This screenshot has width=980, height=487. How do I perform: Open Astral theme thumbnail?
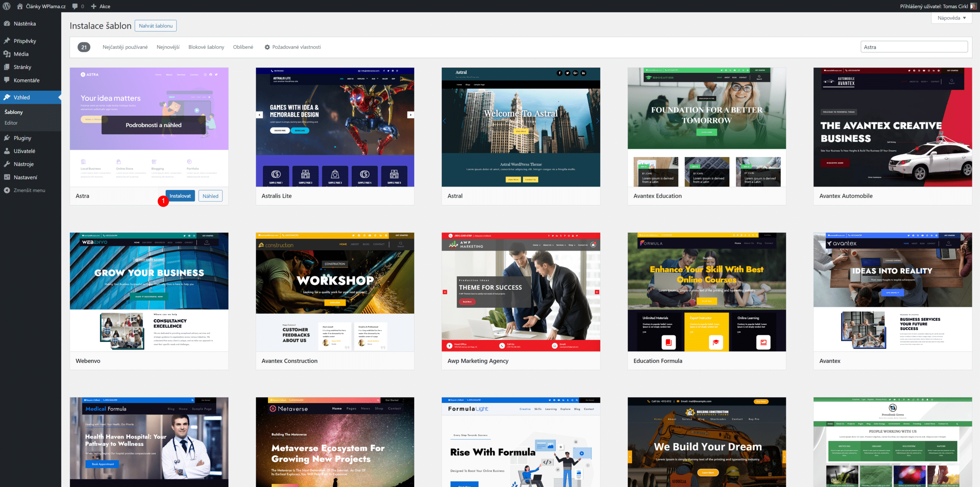tap(521, 127)
